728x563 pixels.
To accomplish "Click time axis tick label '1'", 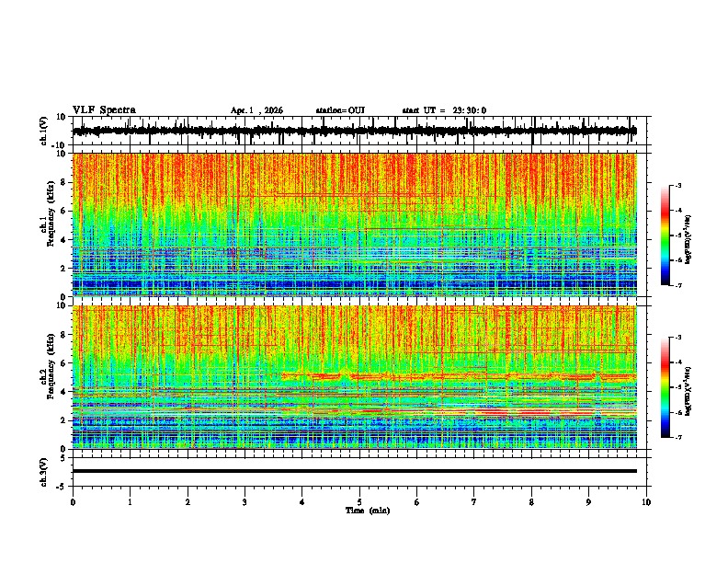I will tap(130, 502).
